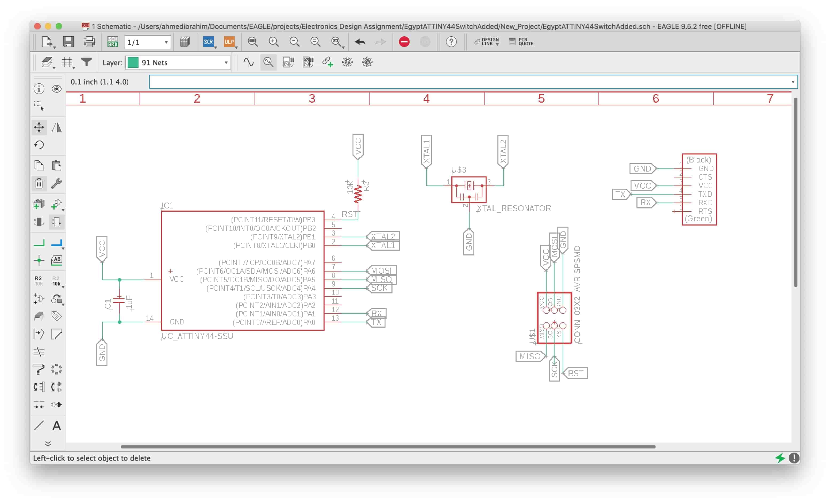This screenshot has width=830, height=504.
Task: Select the Mirror tool
Action: click(x=57, y=127)
